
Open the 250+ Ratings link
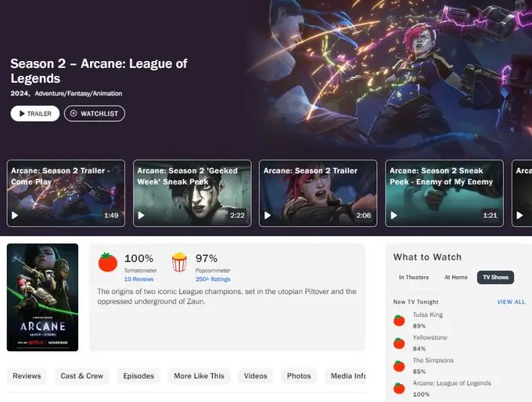tap(213, 279)
